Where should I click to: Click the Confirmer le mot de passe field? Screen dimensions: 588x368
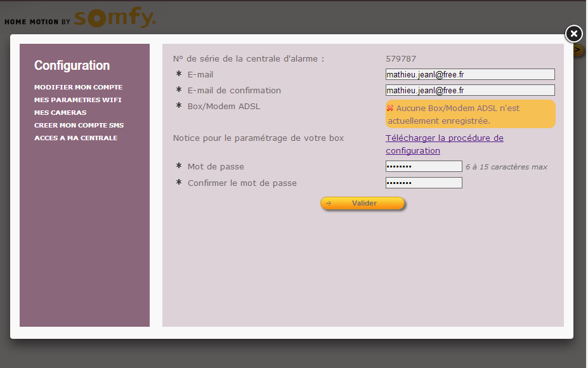click(423, 183)
